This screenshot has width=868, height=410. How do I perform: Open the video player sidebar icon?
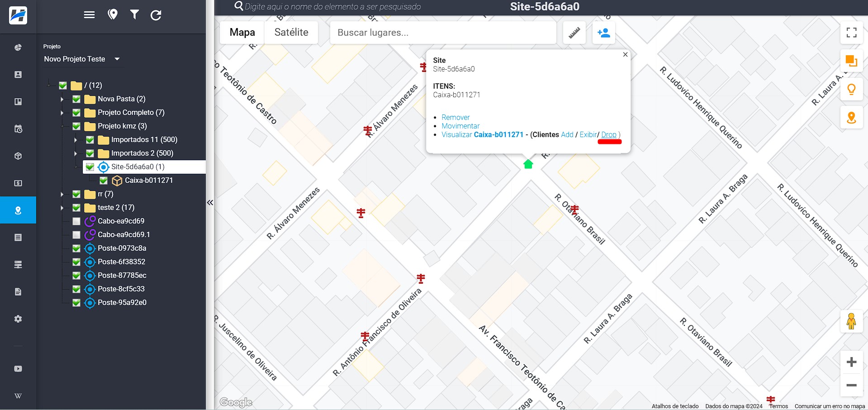18,369
